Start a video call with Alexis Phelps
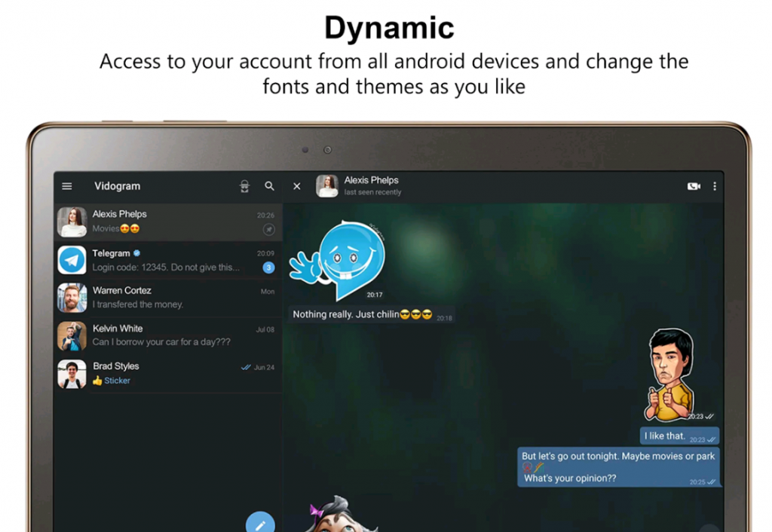The height and width of the screenshot is (532, 772). (x=694, y=186)
